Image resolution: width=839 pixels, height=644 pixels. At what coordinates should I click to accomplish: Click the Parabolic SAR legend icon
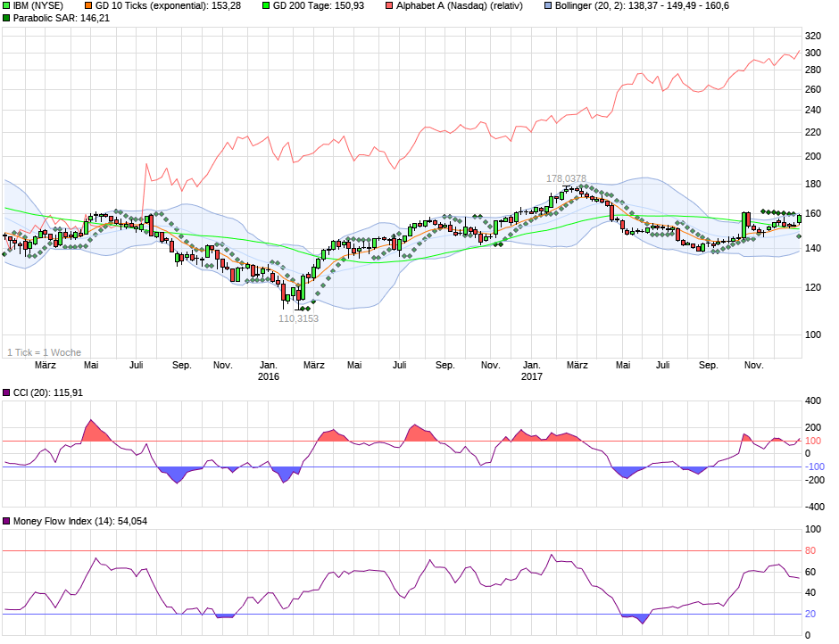click(8, 20)
